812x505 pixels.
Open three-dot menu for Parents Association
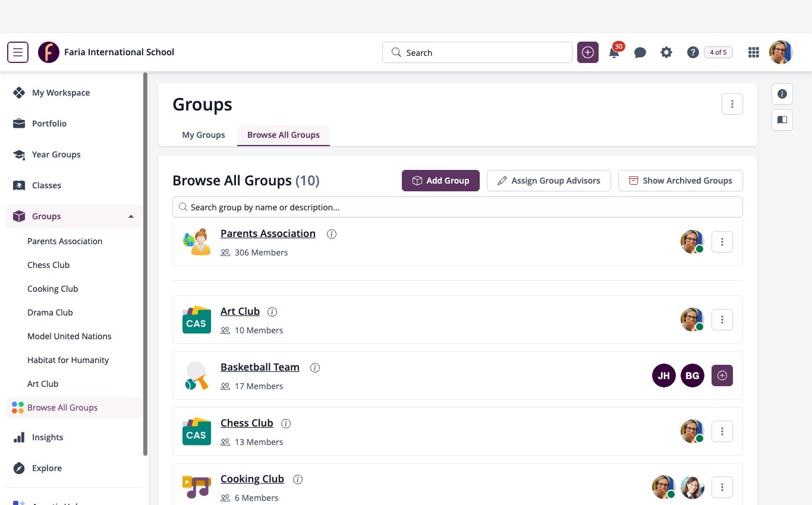tap(722, 242)
